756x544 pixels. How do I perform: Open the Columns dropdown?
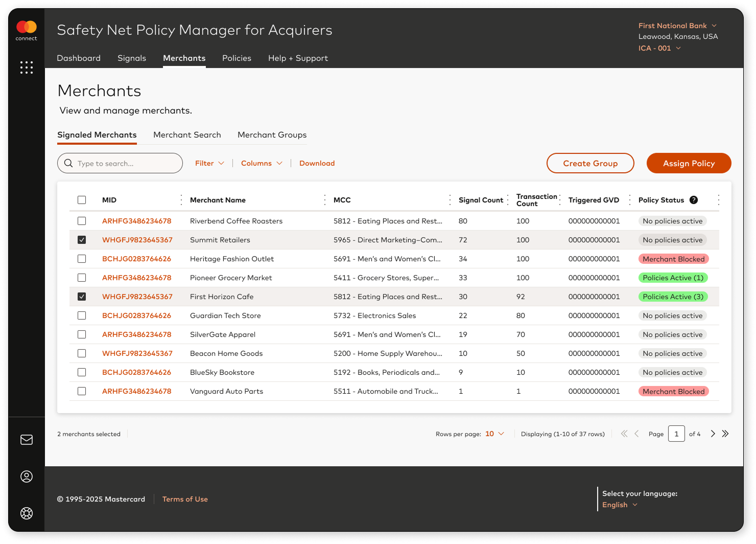[262, 163]
